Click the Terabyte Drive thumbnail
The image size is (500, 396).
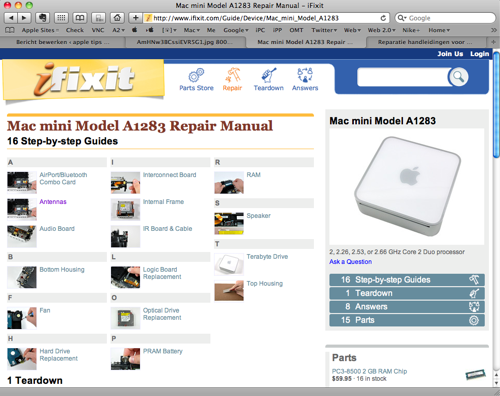click(229, 264)
